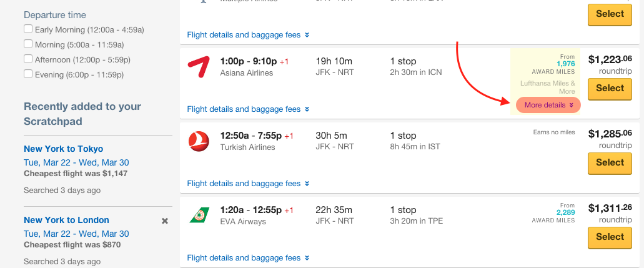Check the Early Morning departure time filter
Screen dimensions: 644x268
pos(28,29)
